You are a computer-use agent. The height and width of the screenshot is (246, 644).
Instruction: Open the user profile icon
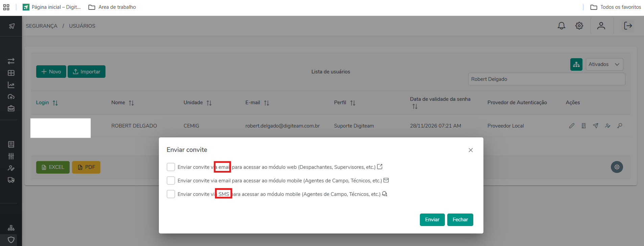601,26
